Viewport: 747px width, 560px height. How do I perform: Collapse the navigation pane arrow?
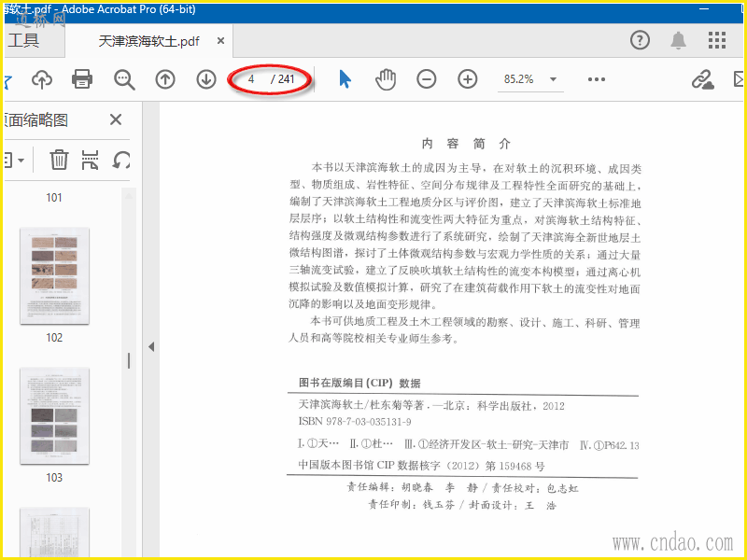pos(151,346)
